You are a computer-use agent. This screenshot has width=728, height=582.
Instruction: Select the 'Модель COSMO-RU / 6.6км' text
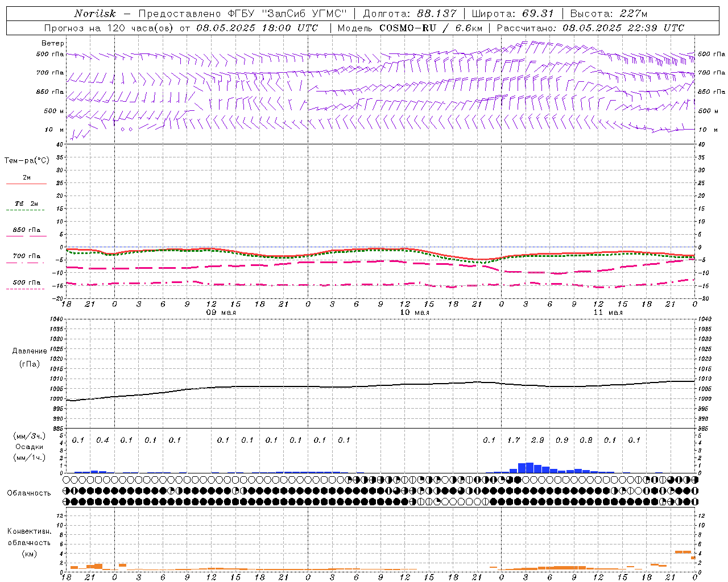tap(410, 28)
